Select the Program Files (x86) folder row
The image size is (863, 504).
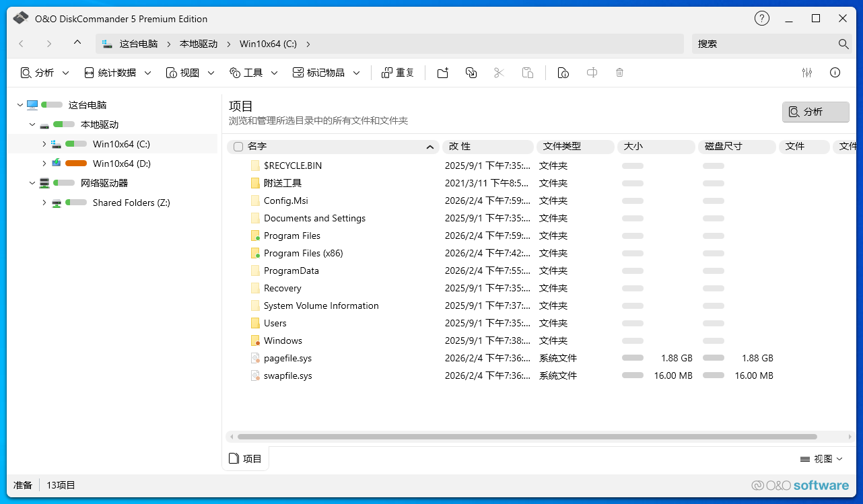point(303,253)
